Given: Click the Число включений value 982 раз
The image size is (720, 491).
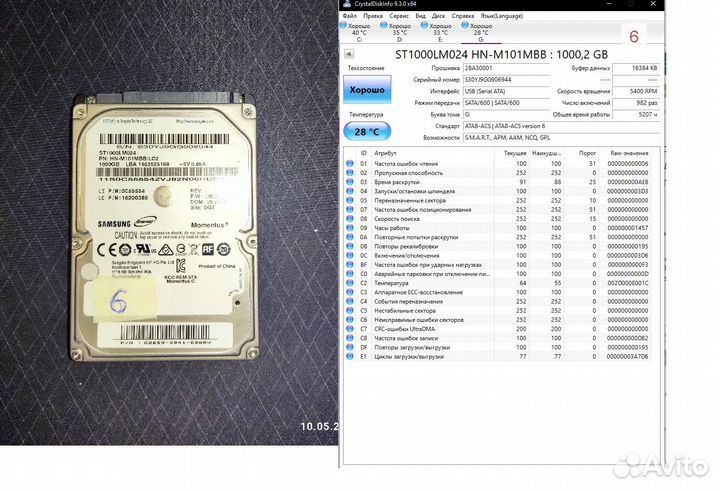Looking at the screenshot, I should click(x=636, y=103).
